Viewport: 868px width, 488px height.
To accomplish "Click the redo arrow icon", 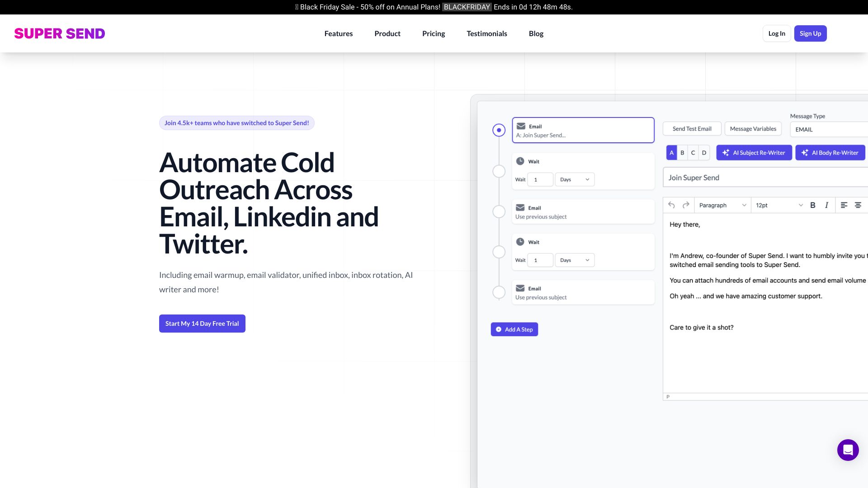I will 685,205.
